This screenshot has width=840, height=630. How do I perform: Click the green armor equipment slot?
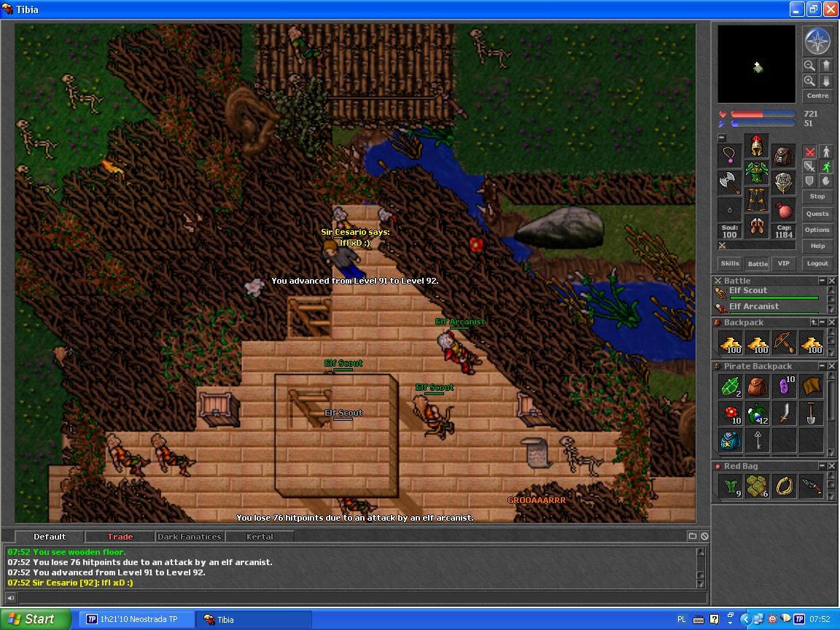(x=756, y=173)
